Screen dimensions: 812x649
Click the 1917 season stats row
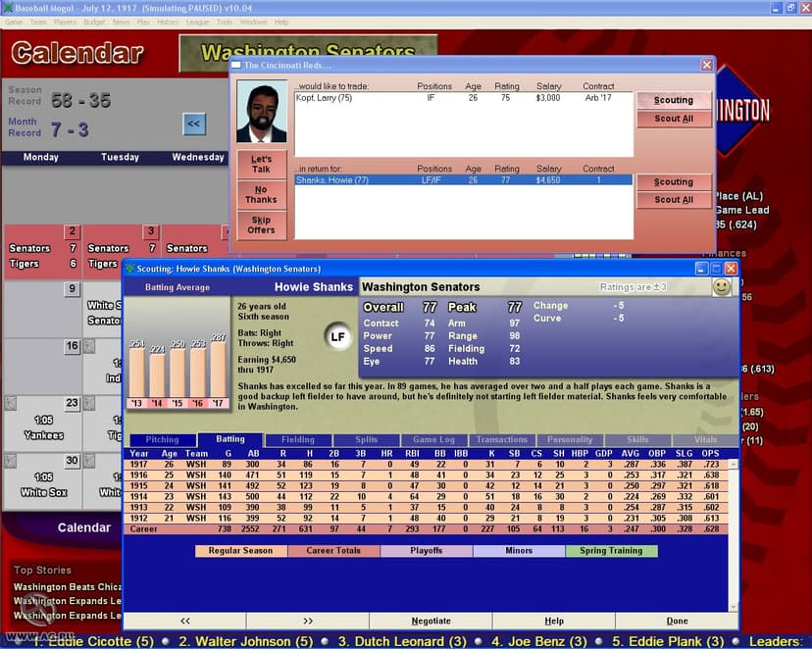click(426, 465)
